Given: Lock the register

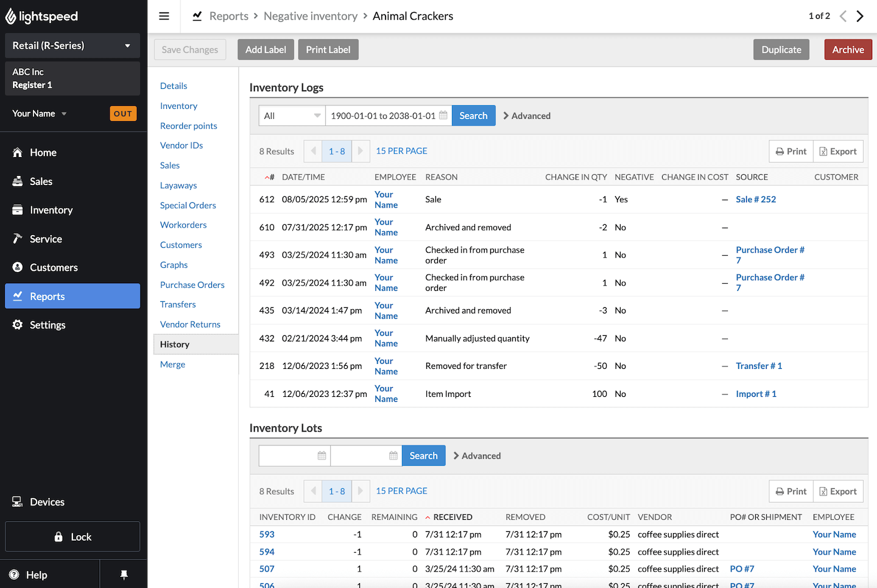Looking at the screenshot, I should coord(72,537).
